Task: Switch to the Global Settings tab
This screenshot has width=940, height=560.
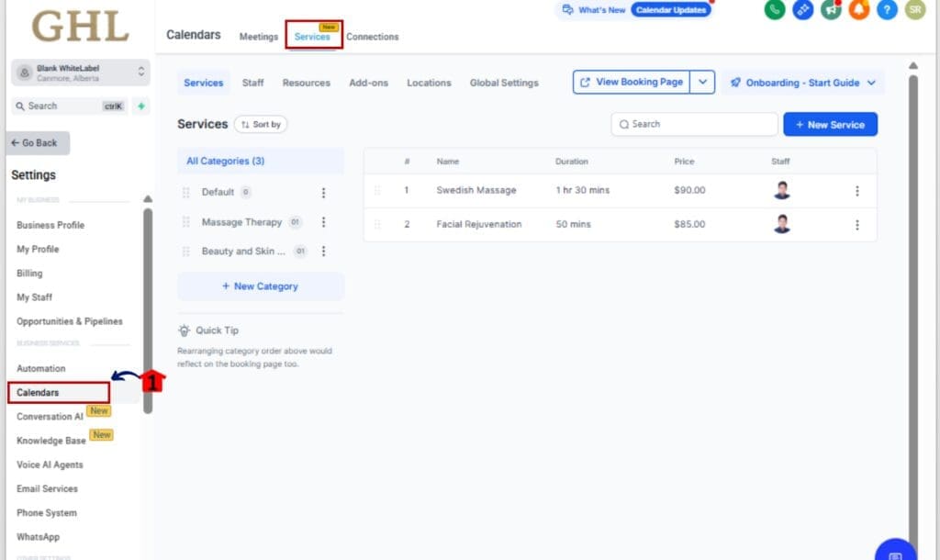Action: [503, 82]
